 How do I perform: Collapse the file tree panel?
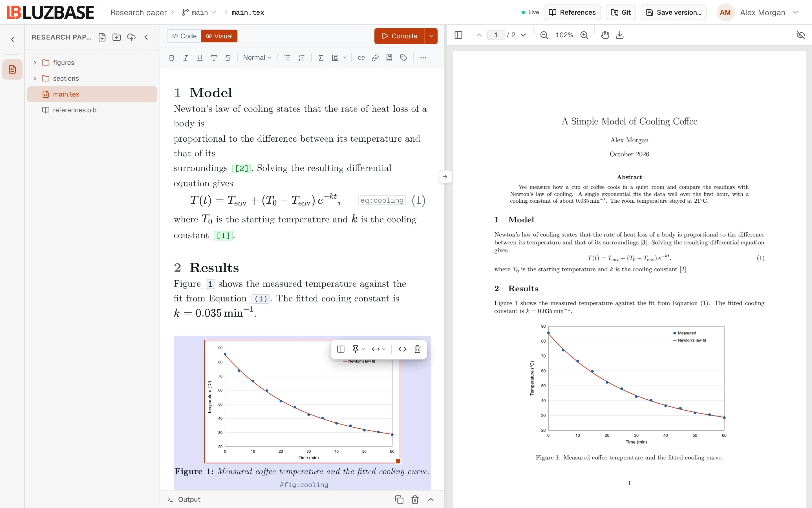click(146, 37)
